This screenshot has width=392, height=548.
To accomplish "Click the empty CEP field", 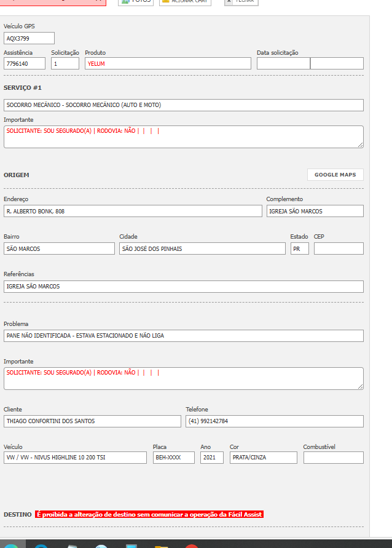I will (339, 248).
